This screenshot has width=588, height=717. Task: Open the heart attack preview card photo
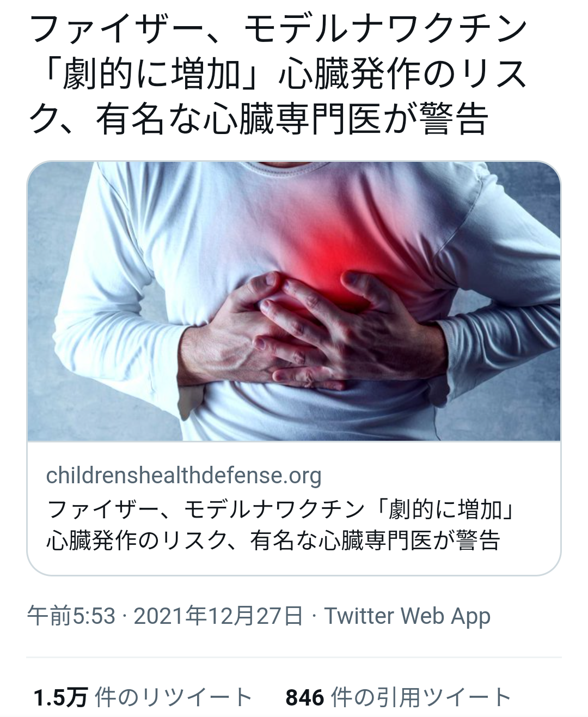[x=294, y=301]
